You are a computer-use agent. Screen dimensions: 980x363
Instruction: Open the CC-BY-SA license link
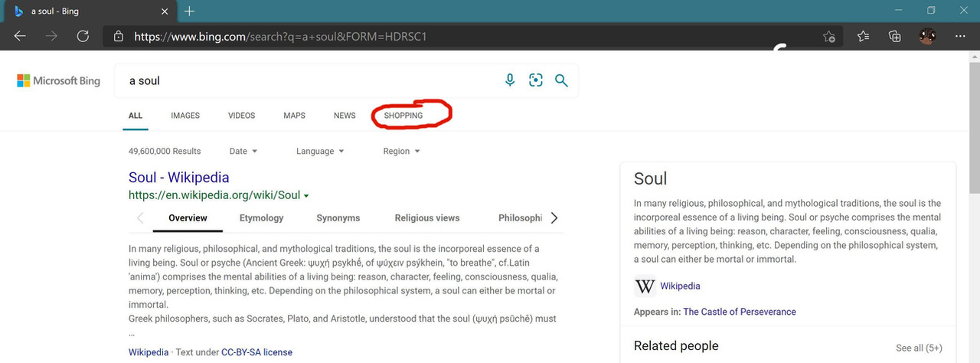point(256,352)
